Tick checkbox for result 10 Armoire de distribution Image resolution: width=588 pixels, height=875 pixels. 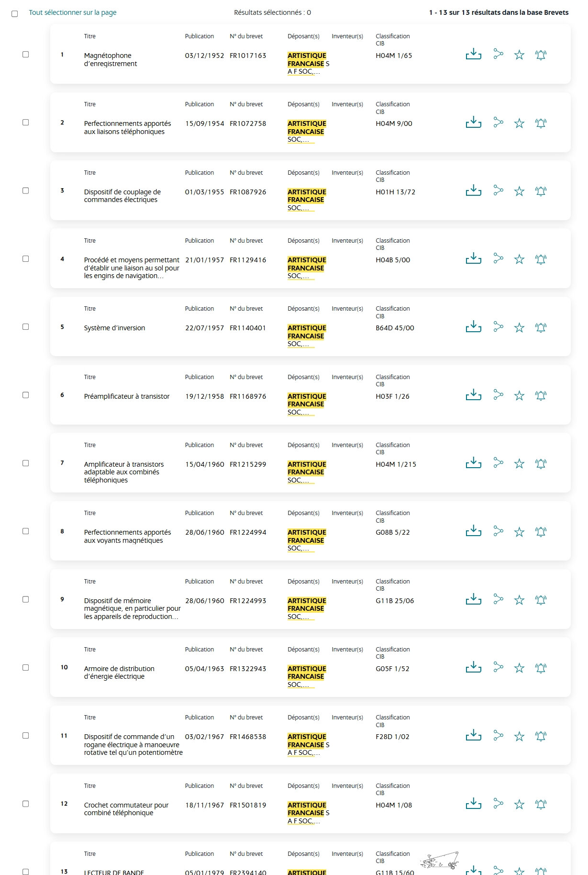point(26,668)
